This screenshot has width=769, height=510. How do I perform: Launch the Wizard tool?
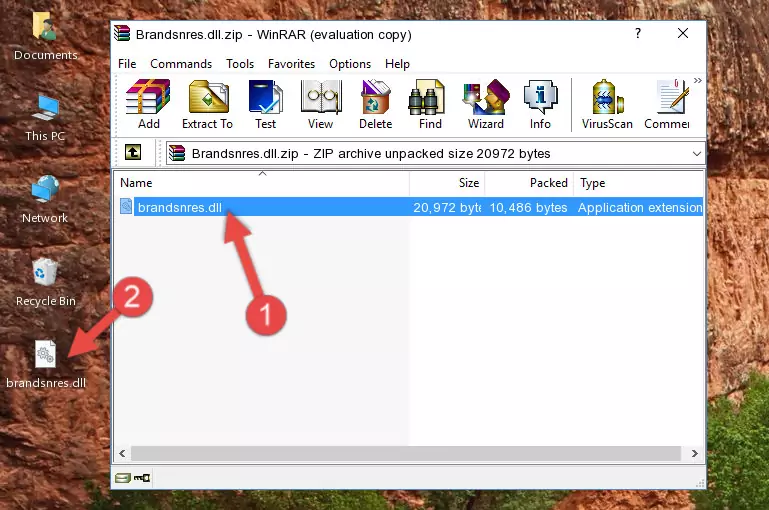coord(486,104)
